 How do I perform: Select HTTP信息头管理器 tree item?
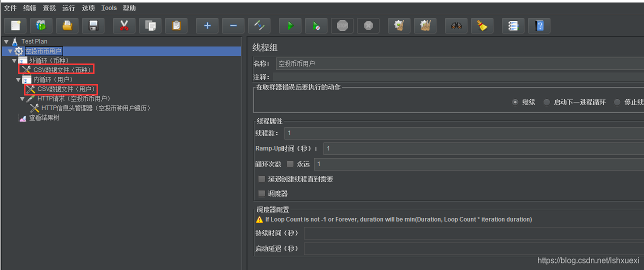95,108
